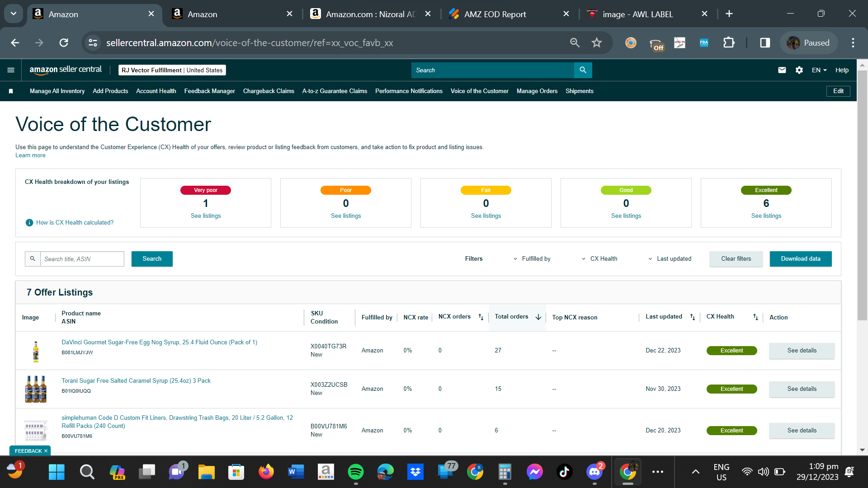This screenshot has height=488, width=868.
Task: Switch to the image - AWL LABEL tab
Action: [647, 14]
